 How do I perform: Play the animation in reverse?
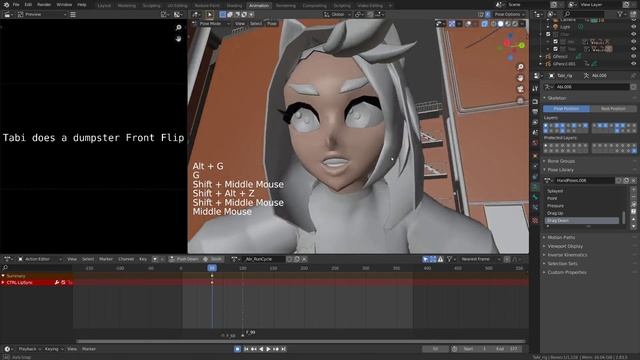pyautogui.click(x=261, y=349)
